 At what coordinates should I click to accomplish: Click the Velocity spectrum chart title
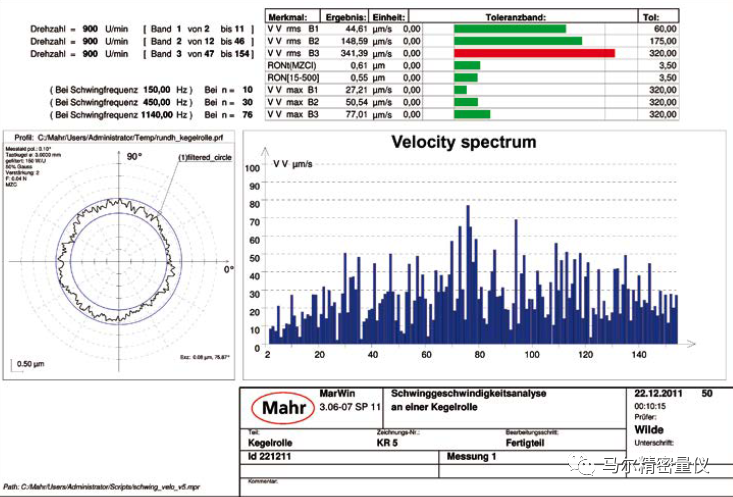463,143
